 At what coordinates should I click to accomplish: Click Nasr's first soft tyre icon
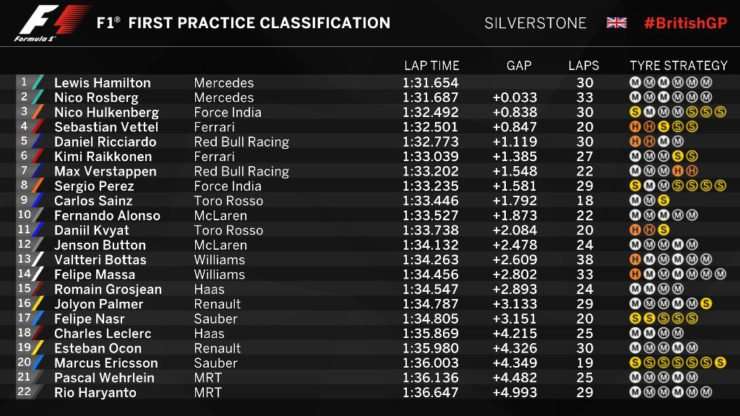[635, 319]
